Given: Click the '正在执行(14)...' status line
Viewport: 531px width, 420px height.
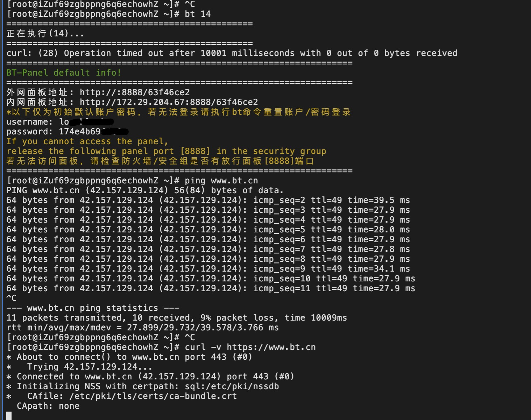Looking at the screenshot, I should click(45, 34).
